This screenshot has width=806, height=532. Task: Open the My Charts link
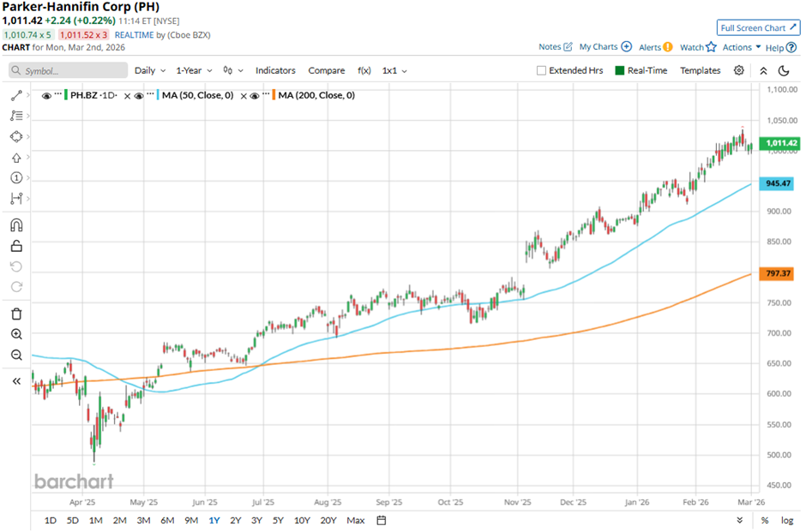605,47
